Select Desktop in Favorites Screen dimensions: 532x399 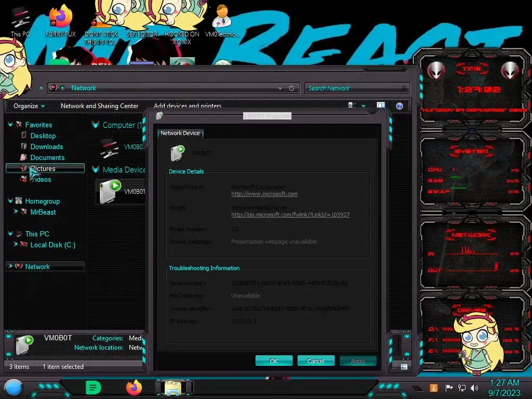coord(43,136)
